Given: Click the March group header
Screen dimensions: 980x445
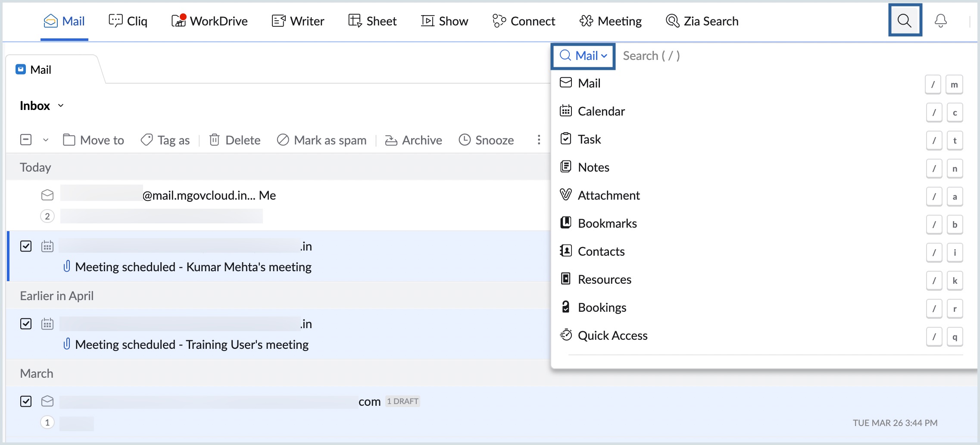Looking at the screenshot, I should coord(37,373).
